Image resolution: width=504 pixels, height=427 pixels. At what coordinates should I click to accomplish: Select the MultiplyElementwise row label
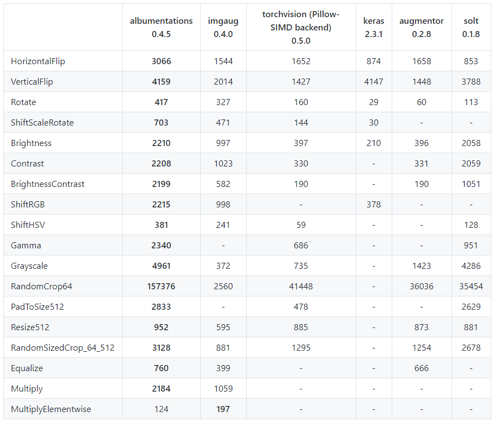pyautogui.click(x=51, y=409)
